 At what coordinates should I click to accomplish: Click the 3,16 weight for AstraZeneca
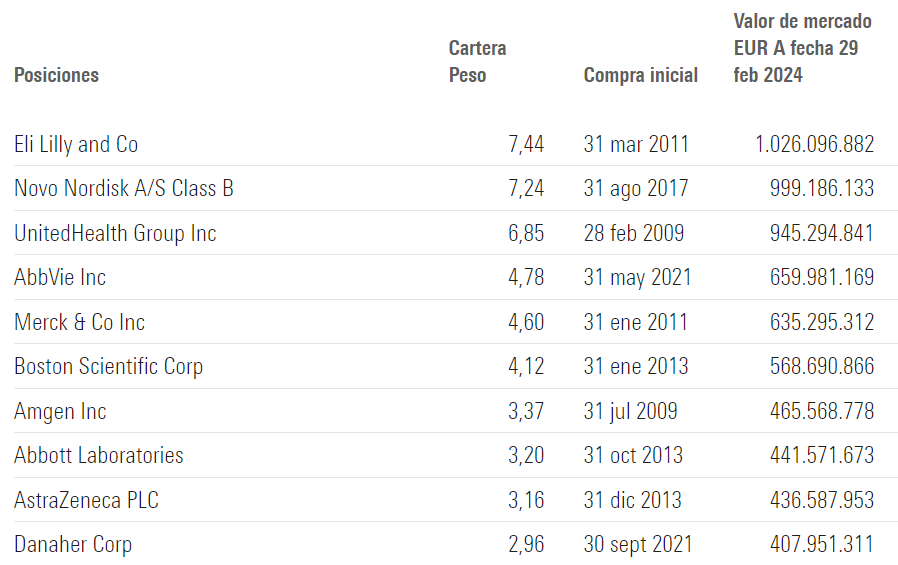click(x=526, y=500)
